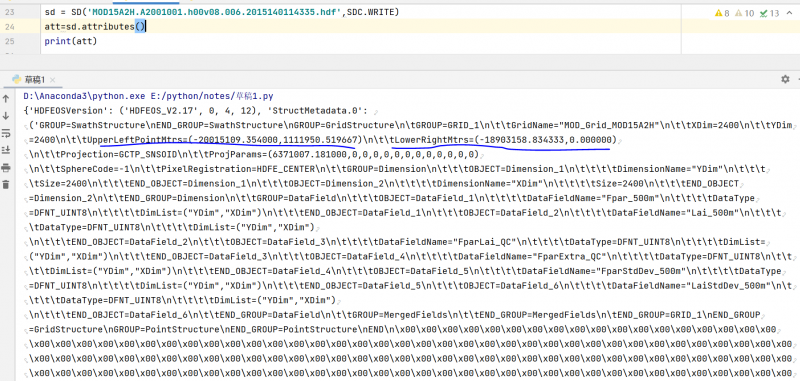Click the yellow warnings indicator showing 8

[722, 13]
